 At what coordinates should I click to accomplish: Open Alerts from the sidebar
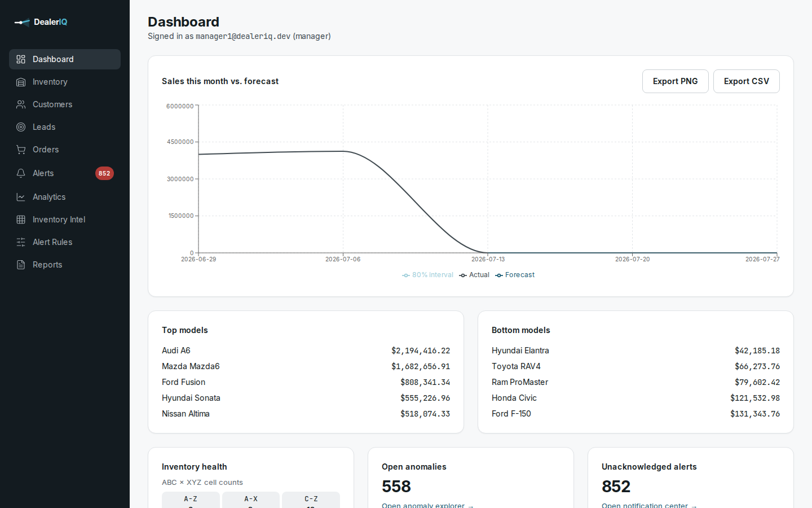pos(65,173)
